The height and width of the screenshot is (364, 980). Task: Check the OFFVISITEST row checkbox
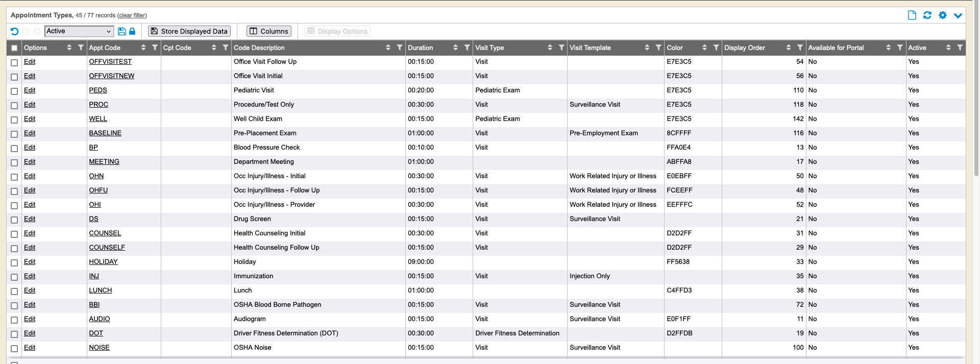14,62
